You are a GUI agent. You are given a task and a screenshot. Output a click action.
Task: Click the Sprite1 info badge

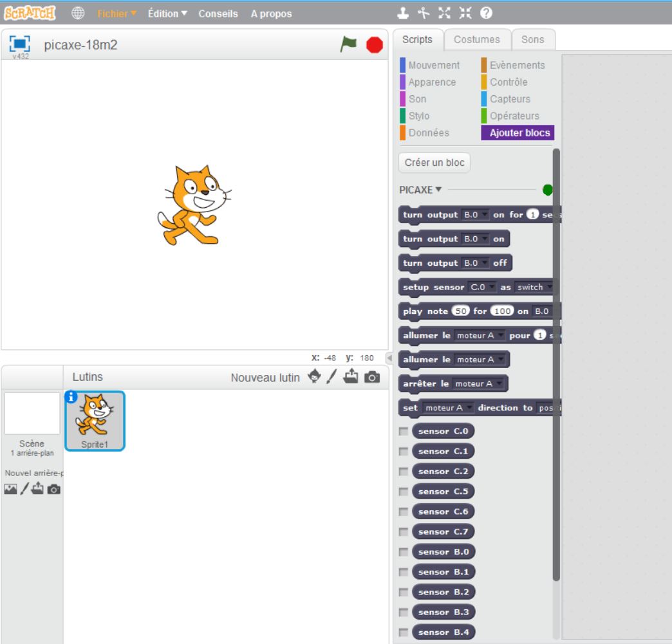point(71,397)
